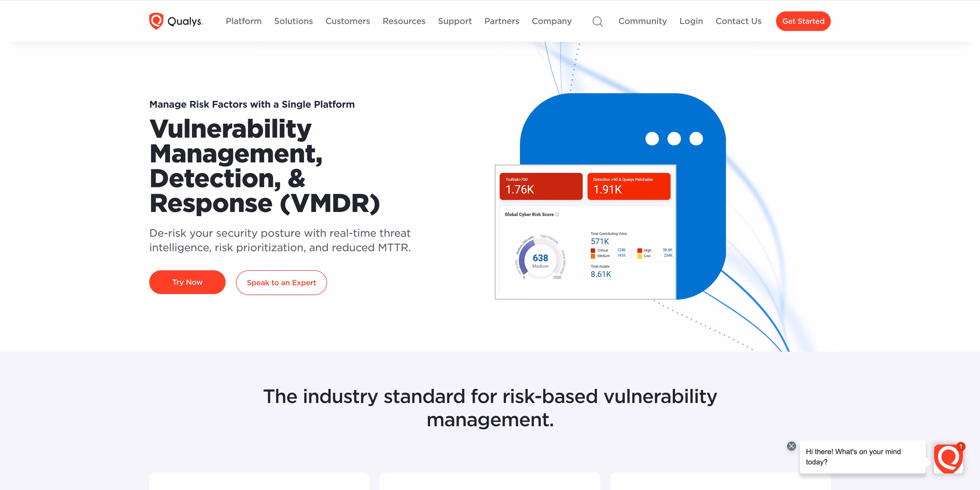
Task: Click the info icon beside Global Cyber Risk Score
Action: 557,215
